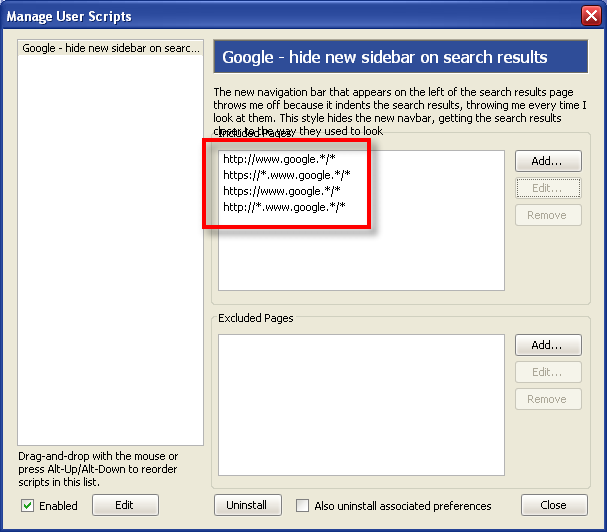Select included page http://www.google.*/*
Viewport: 607px width, 532px height.
coord(279,159)
